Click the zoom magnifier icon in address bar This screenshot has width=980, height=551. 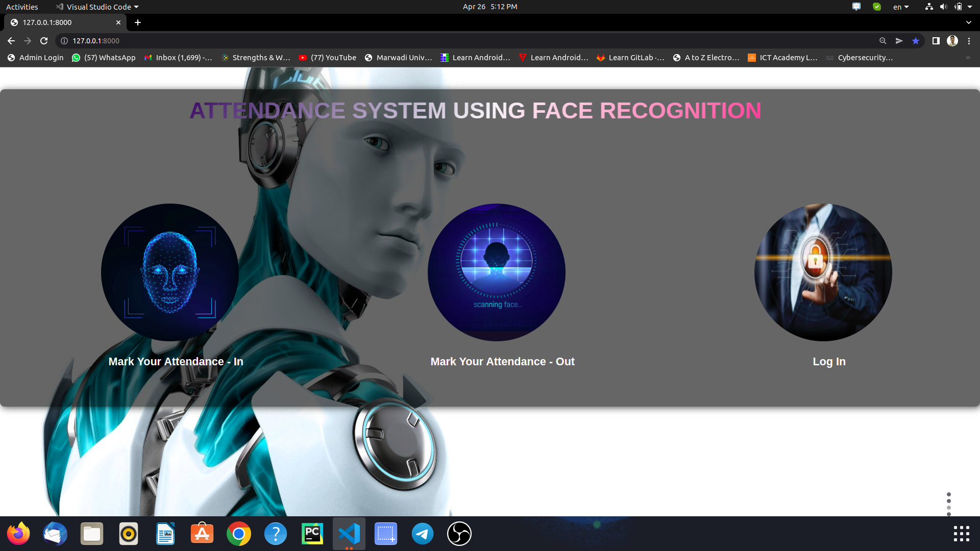point(883,41)
